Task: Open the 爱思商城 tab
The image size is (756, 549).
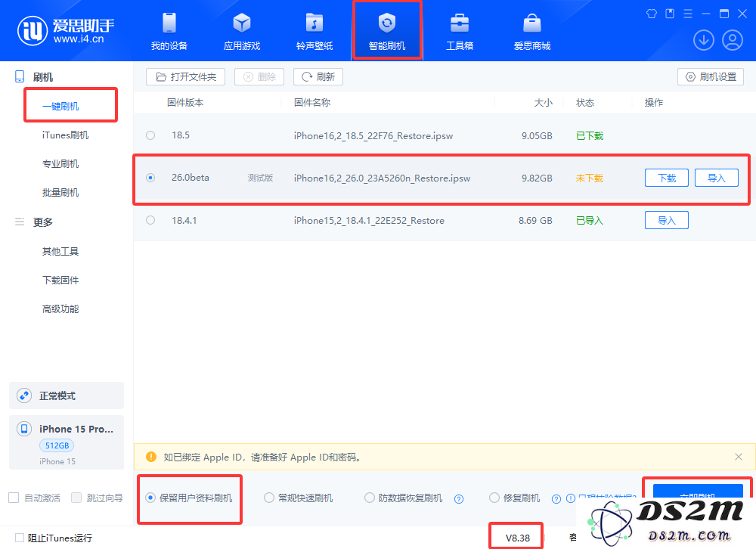Action: pos(531,31)
